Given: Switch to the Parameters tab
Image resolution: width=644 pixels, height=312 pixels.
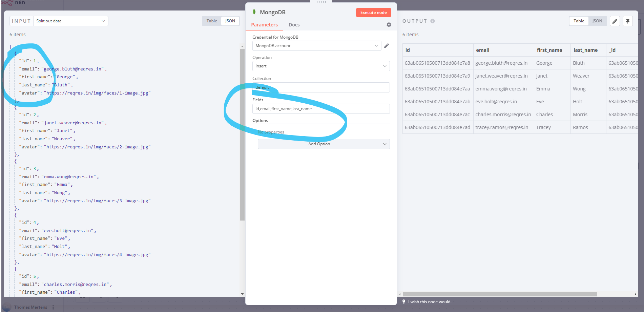Looking at the screenshot, I should click(265, 25).
